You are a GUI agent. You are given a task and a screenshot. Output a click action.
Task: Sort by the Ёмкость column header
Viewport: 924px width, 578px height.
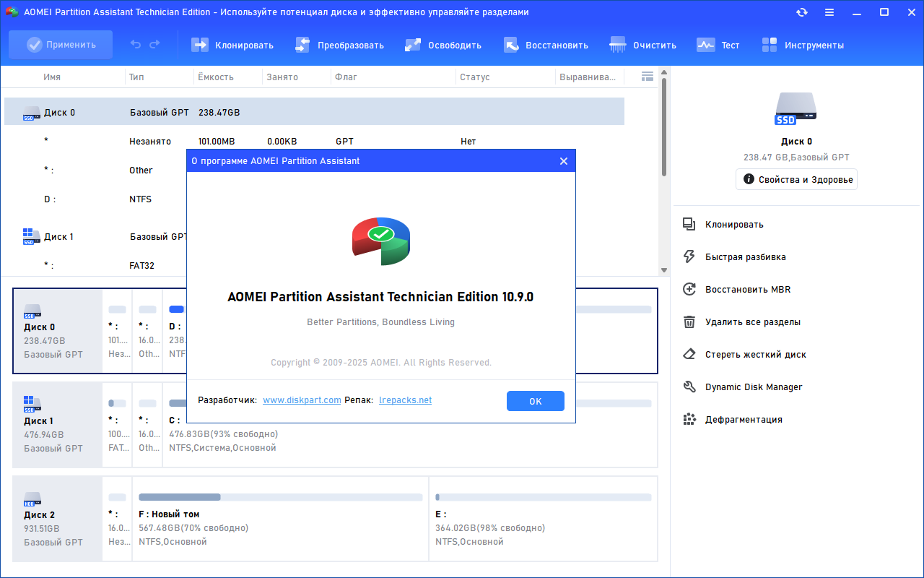click(216, 77)
